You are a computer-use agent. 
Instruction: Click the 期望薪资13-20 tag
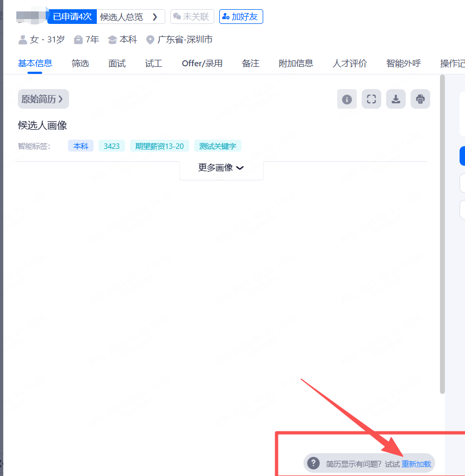[x=159, y=146]
